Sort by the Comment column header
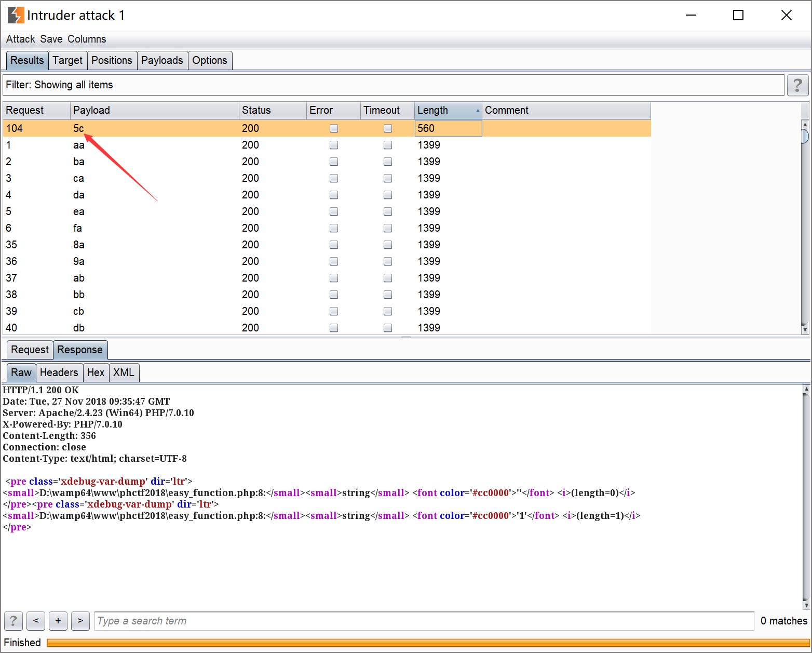The image size is (812, 653). pyautogui.click(x=566, y=110)
